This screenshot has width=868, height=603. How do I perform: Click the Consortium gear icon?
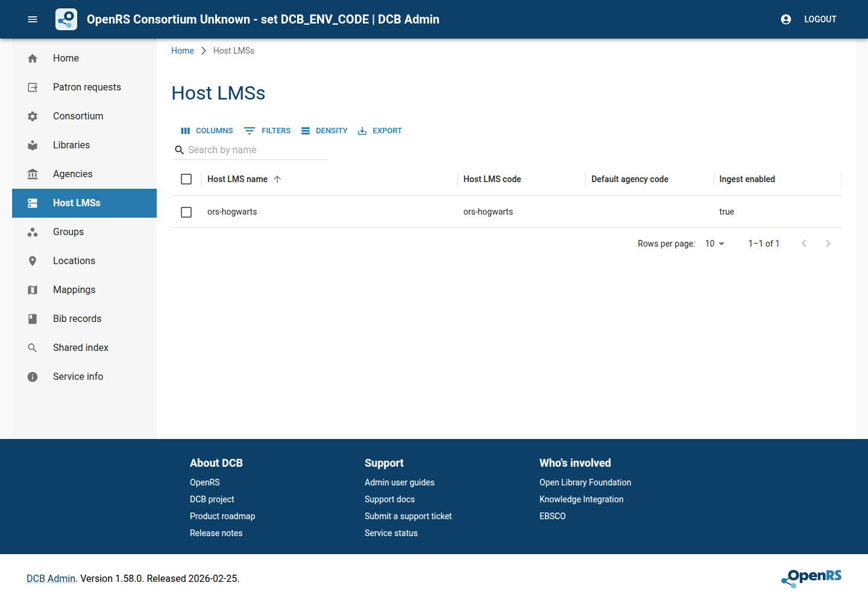click(33, 116)
